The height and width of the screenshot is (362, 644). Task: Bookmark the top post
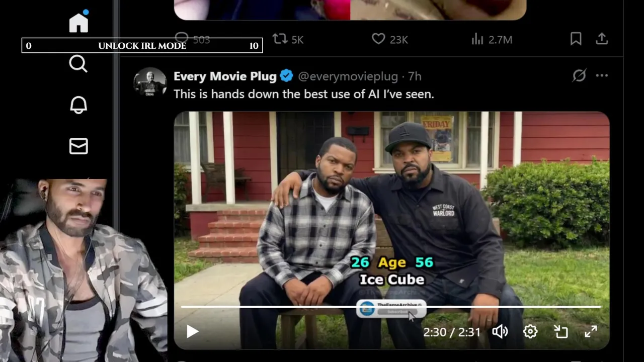tap(576, 39)
